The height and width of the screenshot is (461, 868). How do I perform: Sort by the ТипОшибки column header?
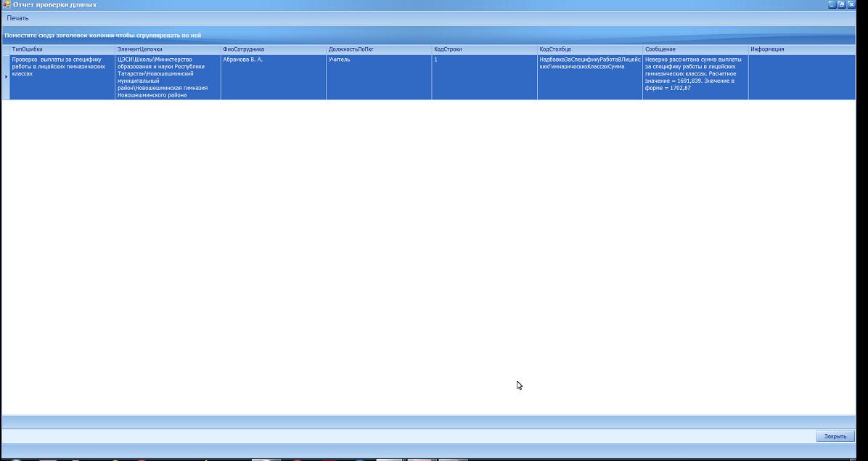[62, 49]
